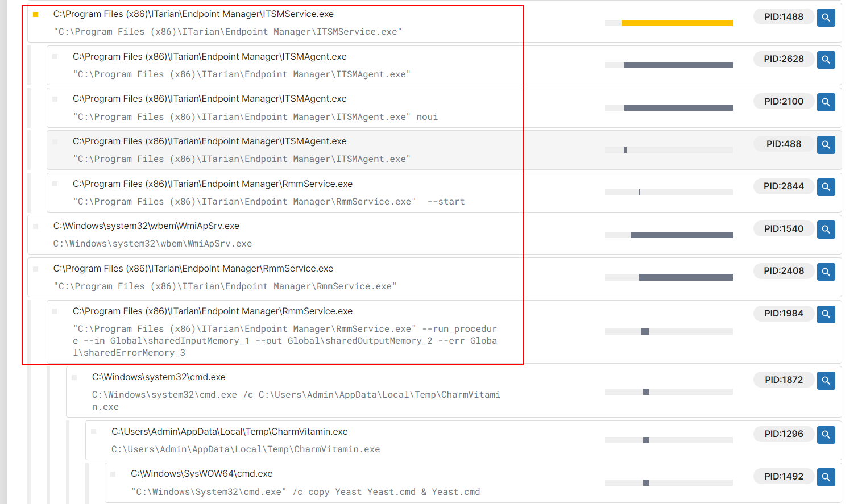Viewport: 862px width, 504px height.
Task: Open details magnifier for PID:1540
Action: tap(826, 230)
